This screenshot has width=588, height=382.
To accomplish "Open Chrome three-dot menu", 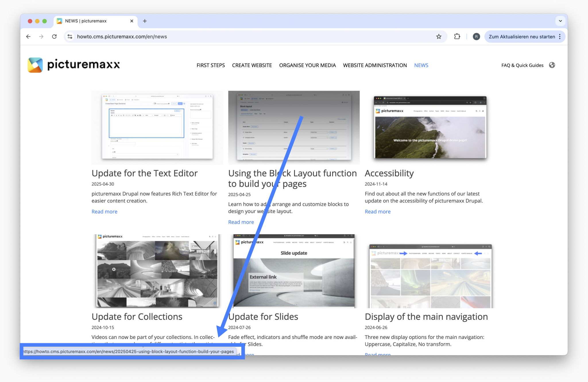I will click(x=560, y=36).
